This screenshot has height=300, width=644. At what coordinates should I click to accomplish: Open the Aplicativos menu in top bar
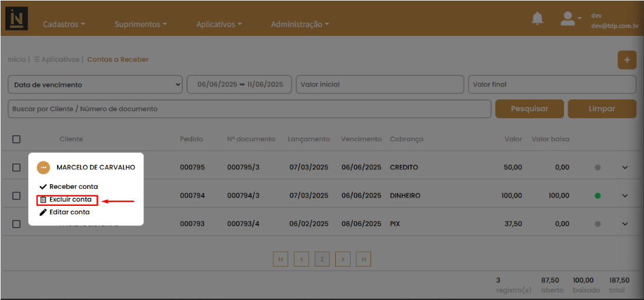219,24
